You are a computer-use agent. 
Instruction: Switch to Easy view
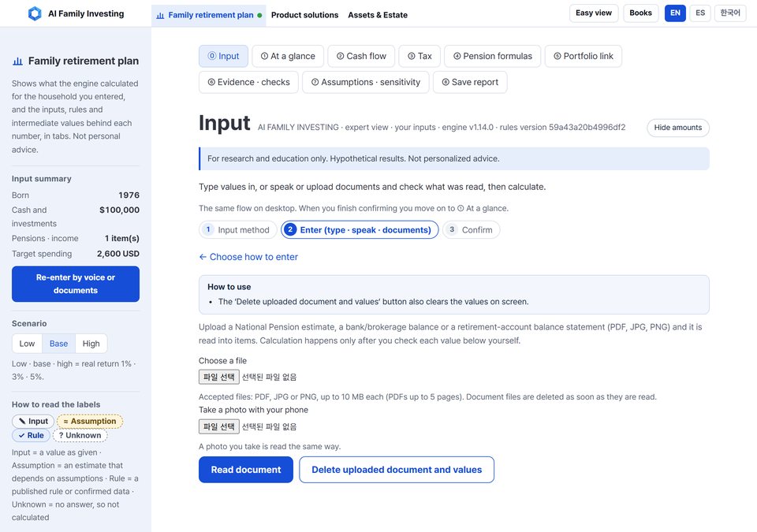click(x=593, y=13)
